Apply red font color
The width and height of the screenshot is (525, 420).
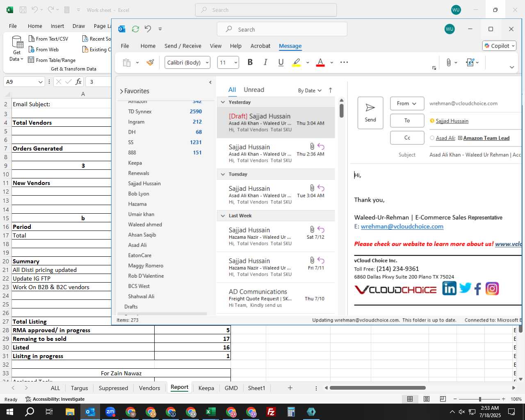(x=321, y=62)
